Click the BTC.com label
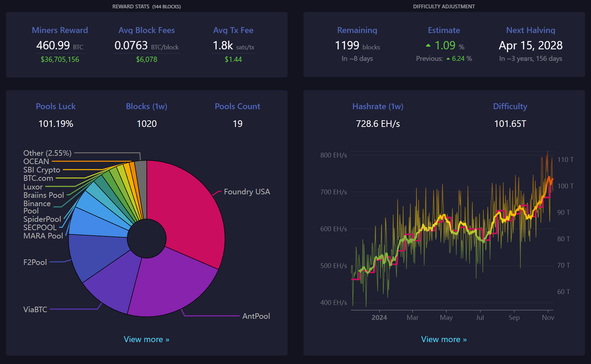The height and width of the screenshot is (364, 591). tap(38, 178)
